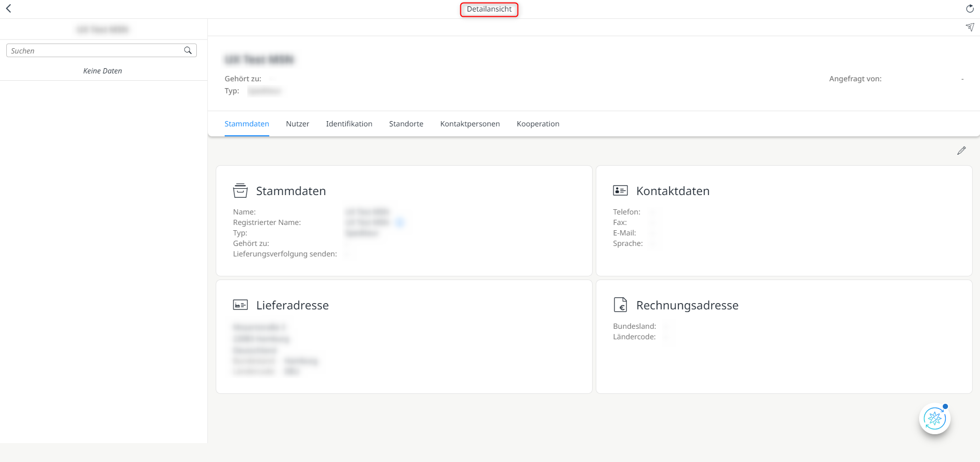Click the 'Bundesland:' label in Rechnungsadresse
The image size is (980, 462).
pos(635,326)
